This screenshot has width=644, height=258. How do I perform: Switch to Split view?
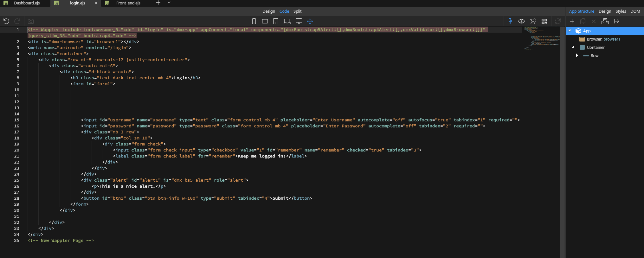click(x=297, y=11)
